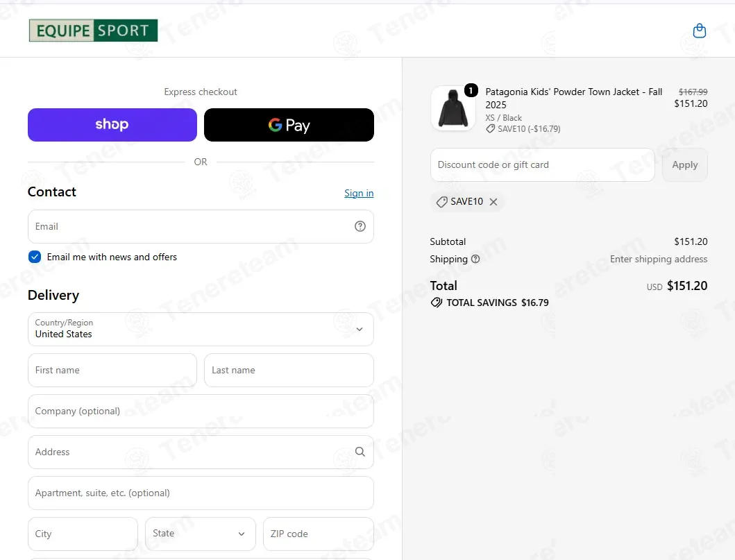The width and height of the screenshot is (735, 560).
Task: Click the Equipe Sport logo
Action: pos(93,31)
